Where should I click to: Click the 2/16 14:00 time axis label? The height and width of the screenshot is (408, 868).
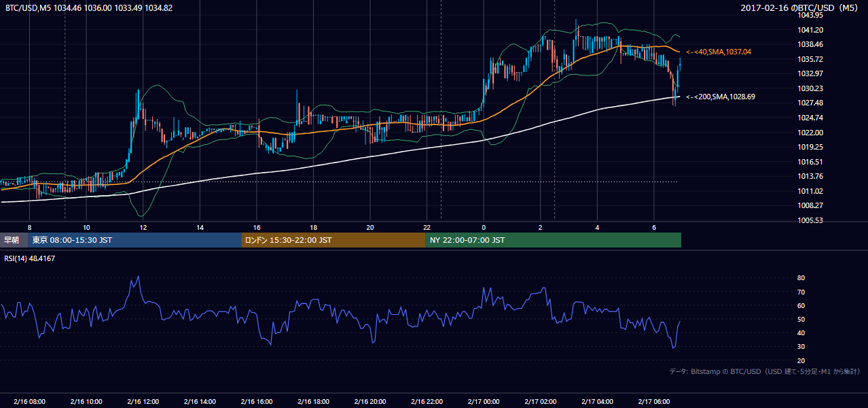(200, 402)
